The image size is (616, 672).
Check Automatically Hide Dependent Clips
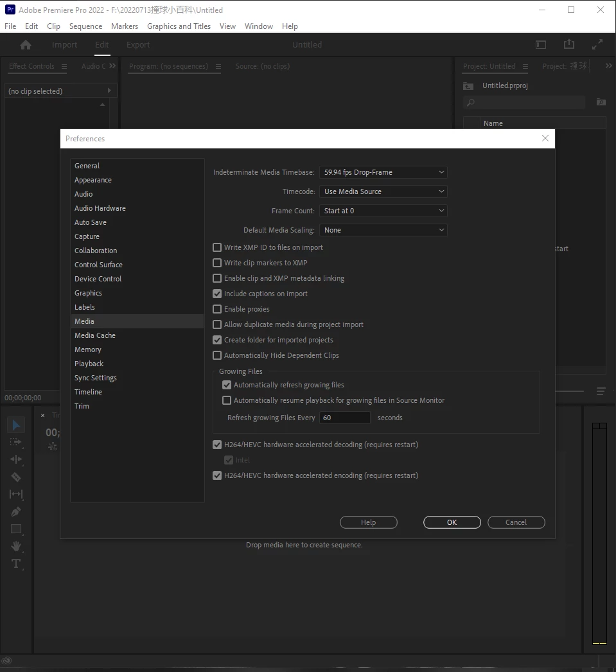coord(217,355)
